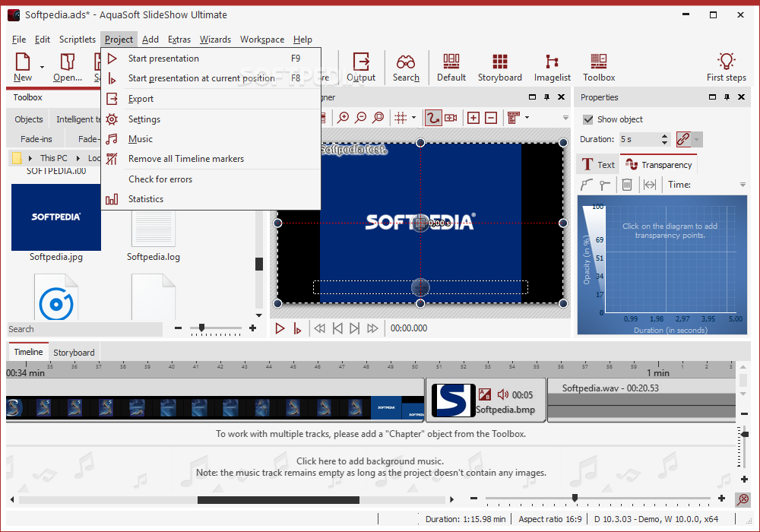Play from current position in preview controls
Viewport: 760px width, 532px height.
tap(297, 328)
